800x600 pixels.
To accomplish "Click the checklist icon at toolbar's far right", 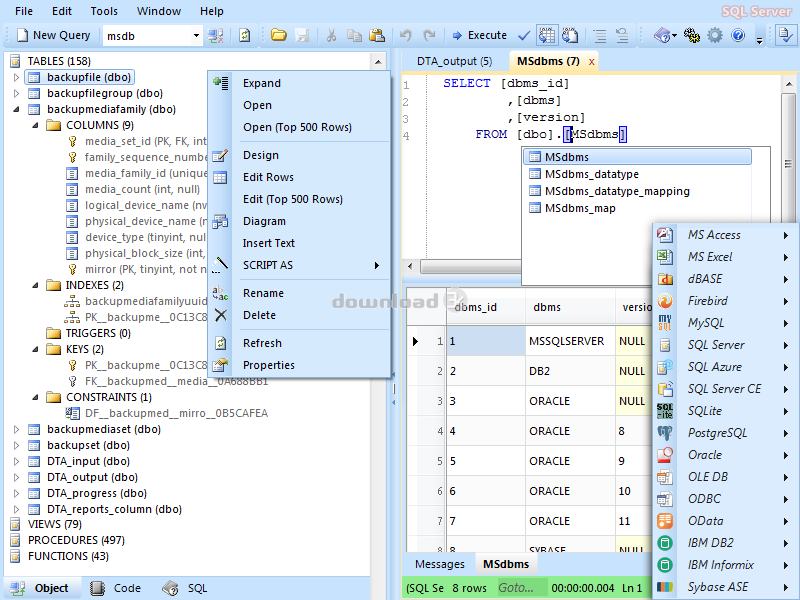I will [786, 35].
